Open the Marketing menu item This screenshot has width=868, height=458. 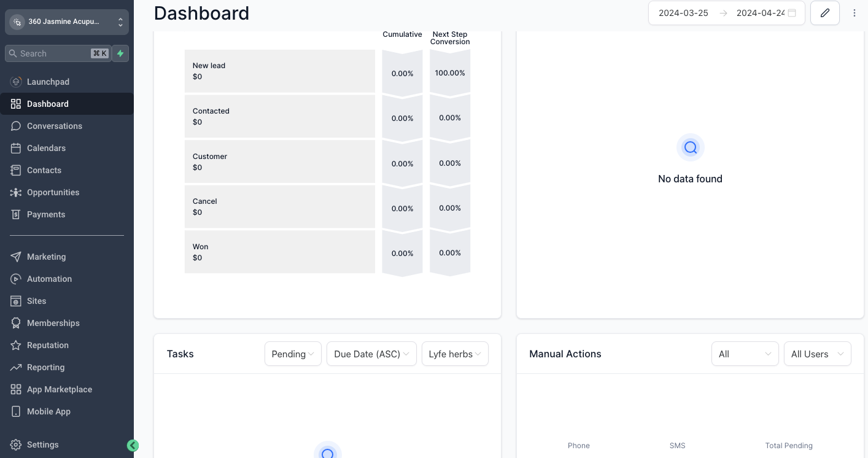(46, 257)
